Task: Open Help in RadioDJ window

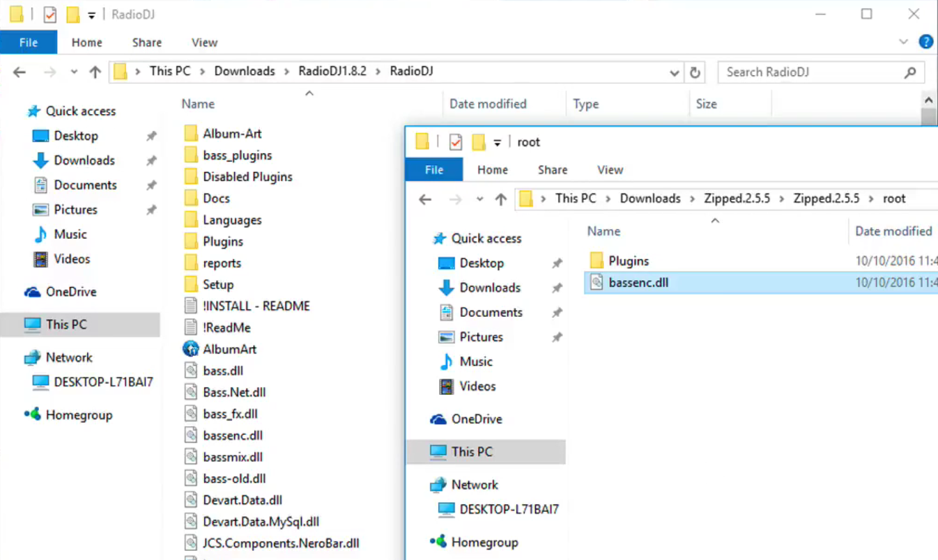Action: 925,42
